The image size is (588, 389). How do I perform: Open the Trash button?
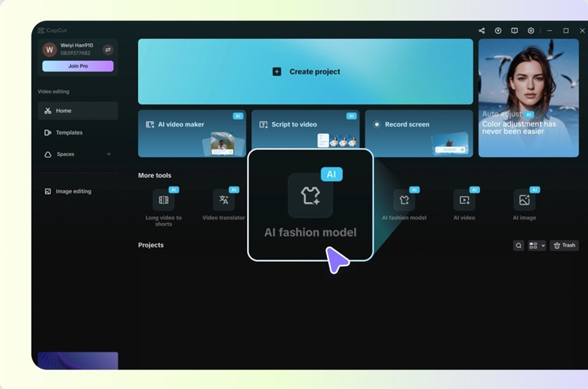(x=564, y=246)
